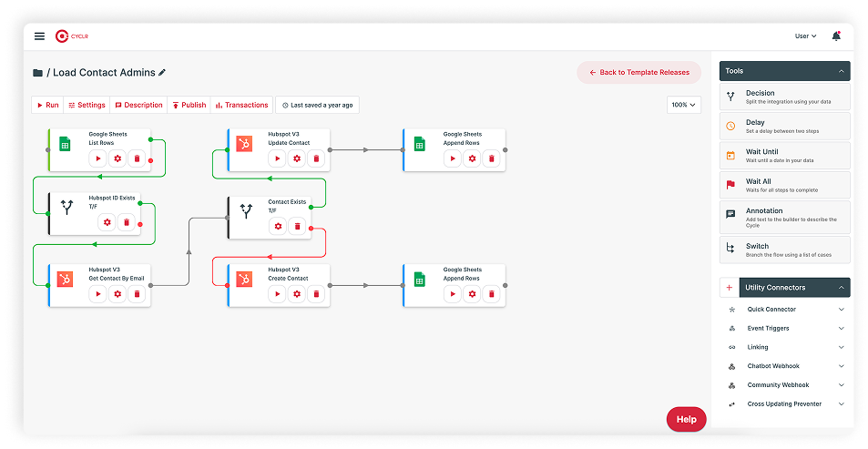Edit the Load Contact Admins name pencil
Viewport: 868px width, 449px height.
point(161,72)
